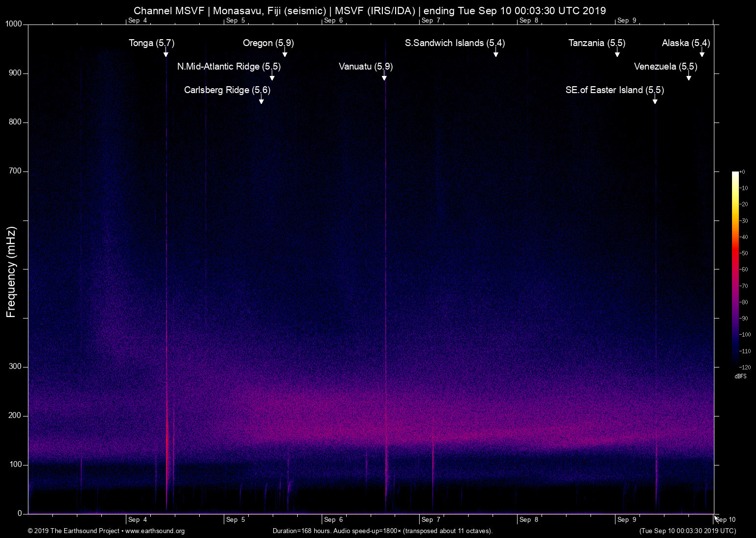Click the Sep 9 label on the bottom axis
756x538 pixels.
tap(627, 519)
